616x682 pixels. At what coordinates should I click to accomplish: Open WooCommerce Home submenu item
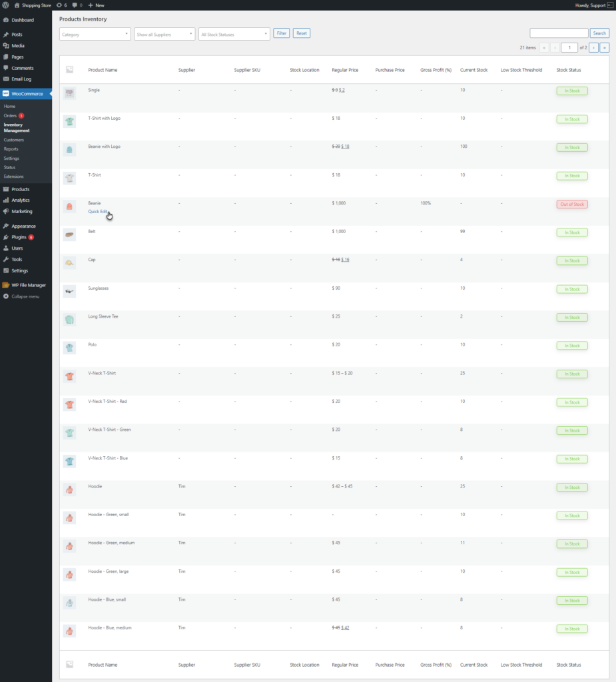(x=9, y=106)
